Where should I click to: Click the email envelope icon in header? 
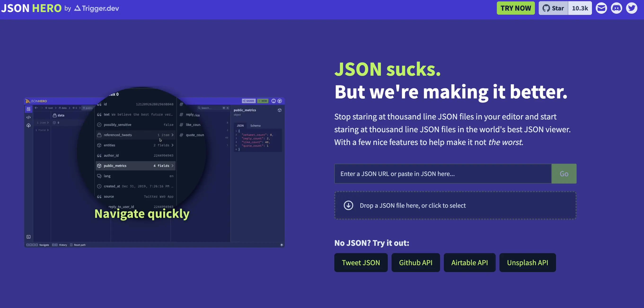(601, 8)
